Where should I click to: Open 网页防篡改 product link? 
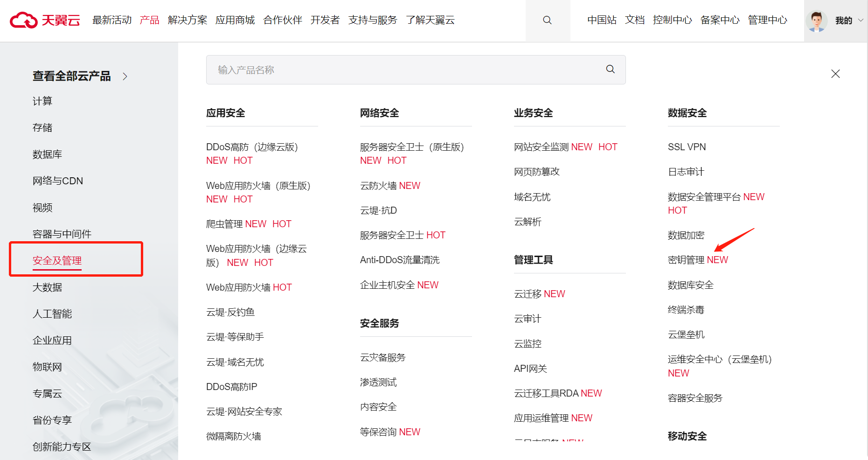[x=537, y=172]
